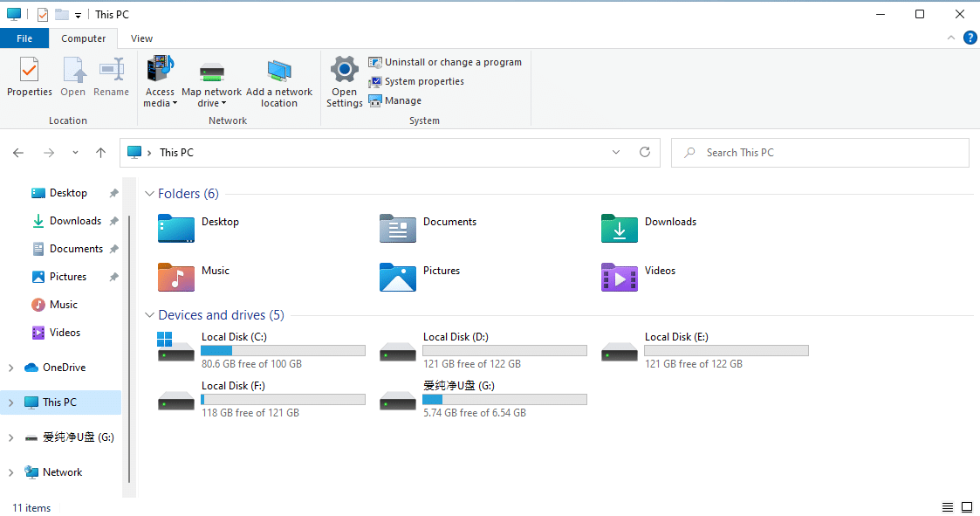The width and height of the screenshot is (980, 516).
Task: Select the Pictures folder icon
Action: (398, 277)
